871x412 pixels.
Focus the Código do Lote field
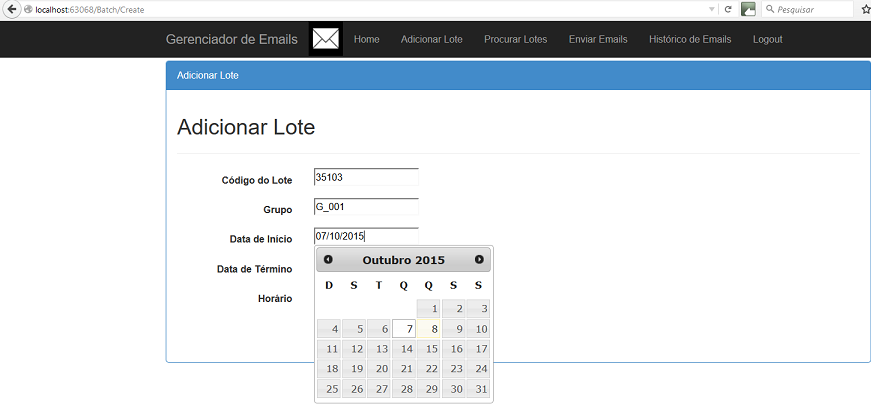point(366,177)
